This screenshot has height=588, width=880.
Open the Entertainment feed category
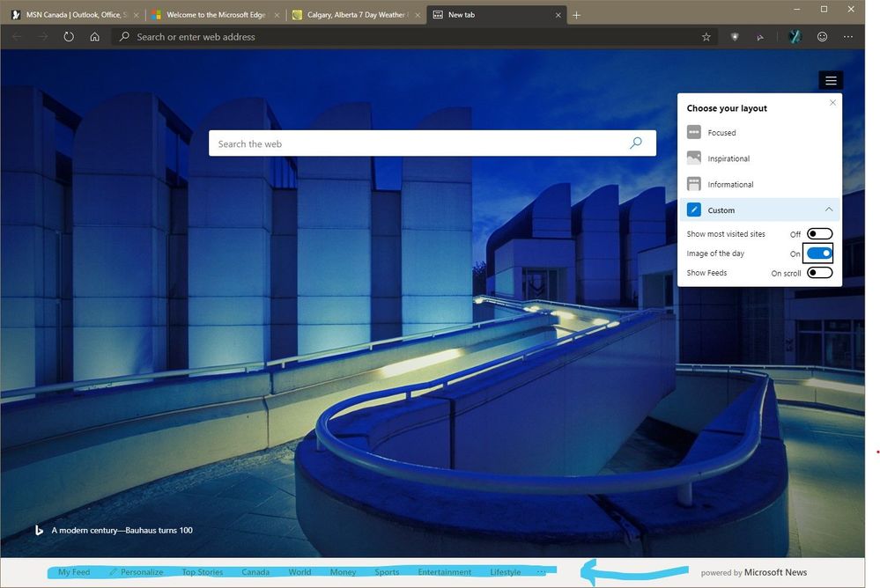pyautogui.click(x=445, y=572)
